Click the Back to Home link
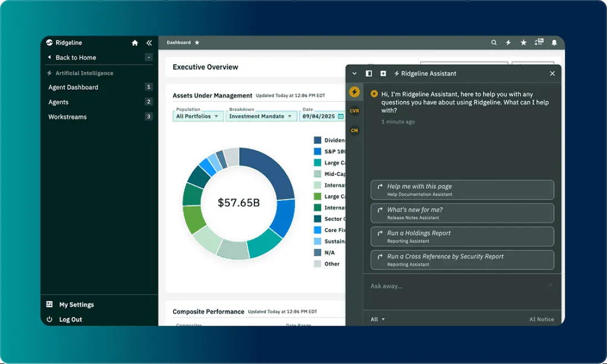This screenshot has width=607, height=364. click(76, 57)
